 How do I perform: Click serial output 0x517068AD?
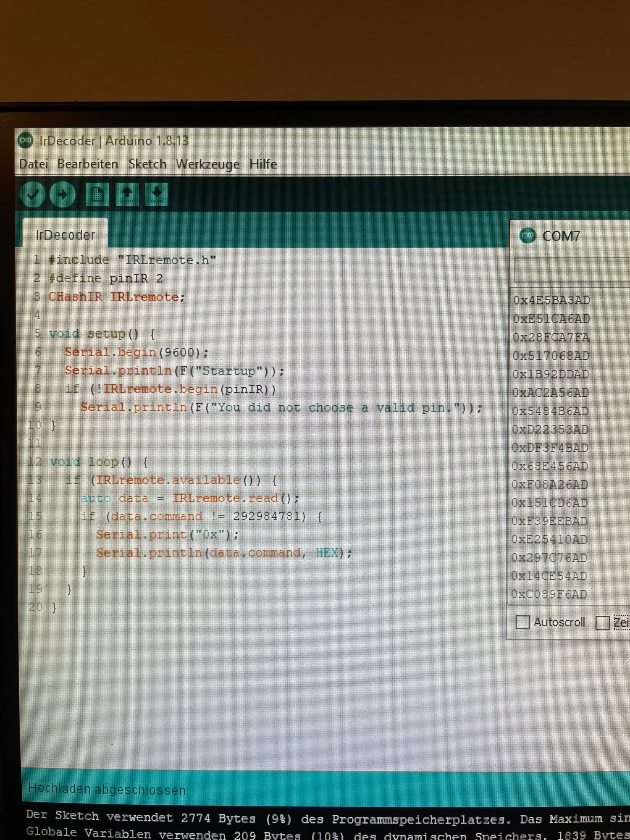tap(551, 356)
